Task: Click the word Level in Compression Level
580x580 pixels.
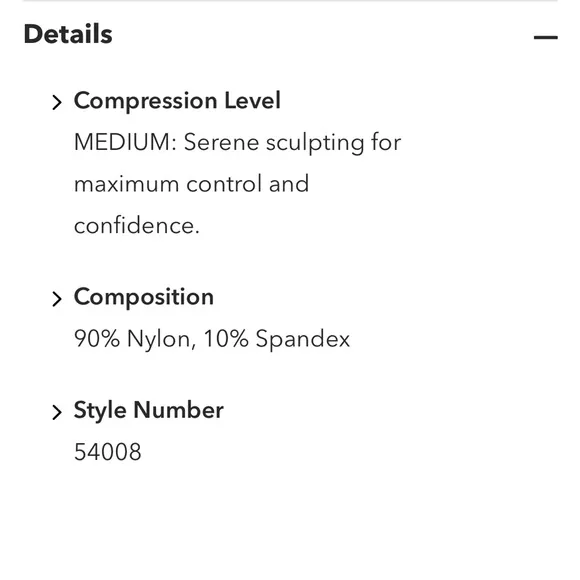Action: click(x=253, y=101)
